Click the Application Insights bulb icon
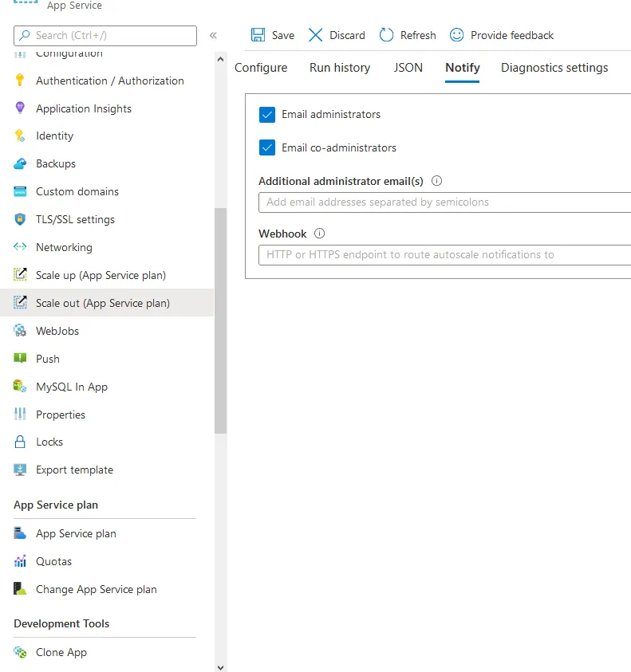The width and height of the screenshot is (631, 672). click(x=20, y=108)
